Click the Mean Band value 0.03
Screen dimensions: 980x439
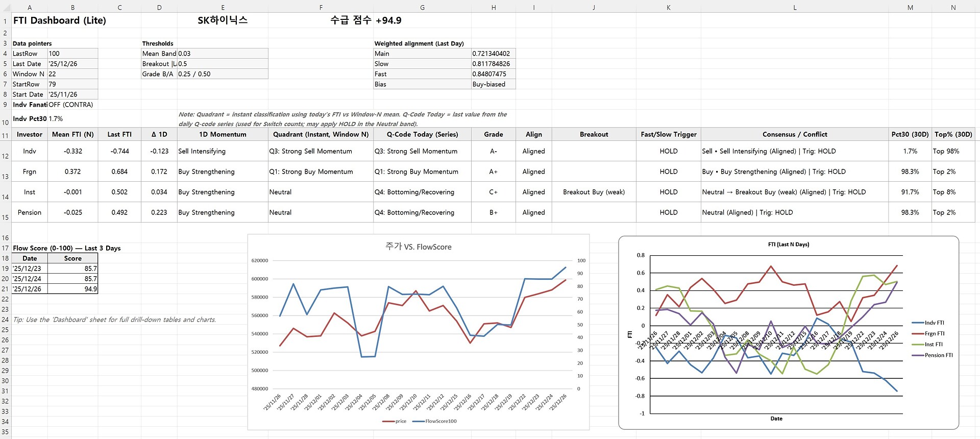pos(222,54)
